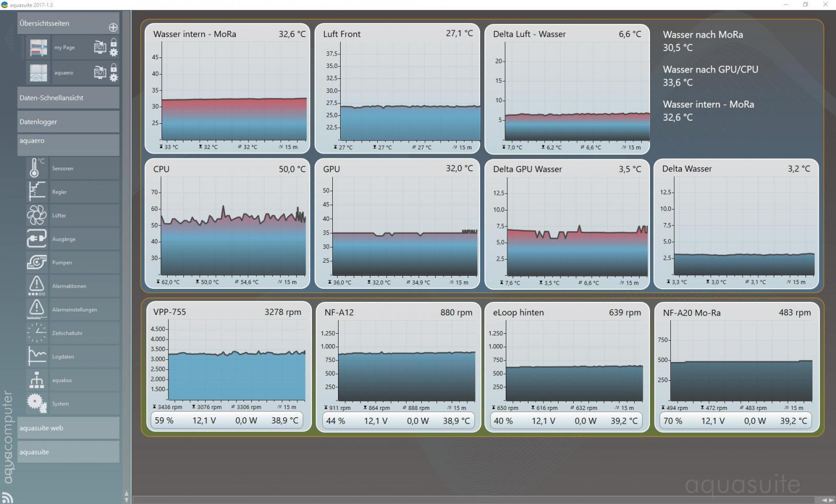This screenshot has height=504, width=836.
Task: Expand the Daten-Schnellansicht section
Action: coord(68,98)
